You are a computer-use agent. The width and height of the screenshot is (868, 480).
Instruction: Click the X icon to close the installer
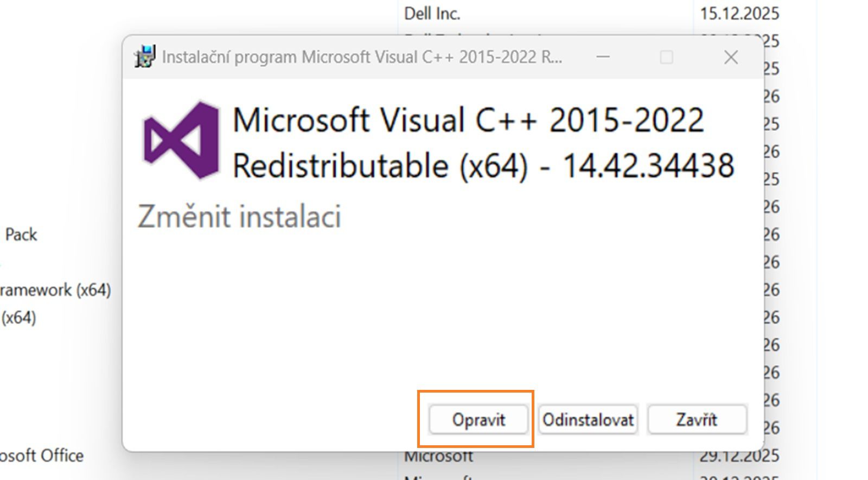(731, 57)
